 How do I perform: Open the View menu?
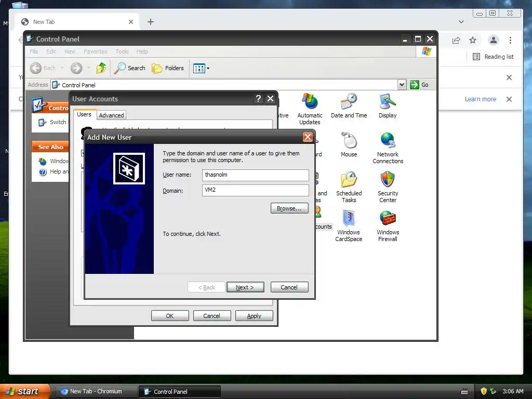tap(70, 51)
